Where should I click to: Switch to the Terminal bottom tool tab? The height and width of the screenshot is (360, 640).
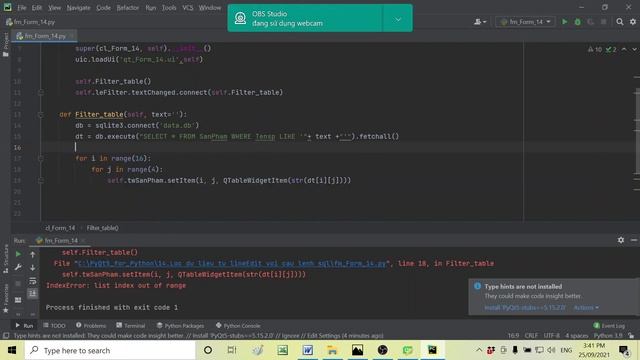point(131,326)
